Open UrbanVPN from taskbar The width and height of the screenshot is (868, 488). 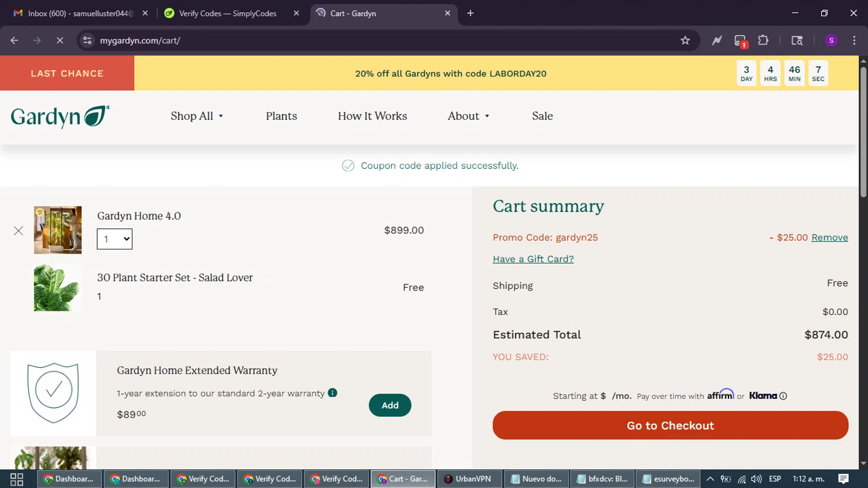[470, 479]
